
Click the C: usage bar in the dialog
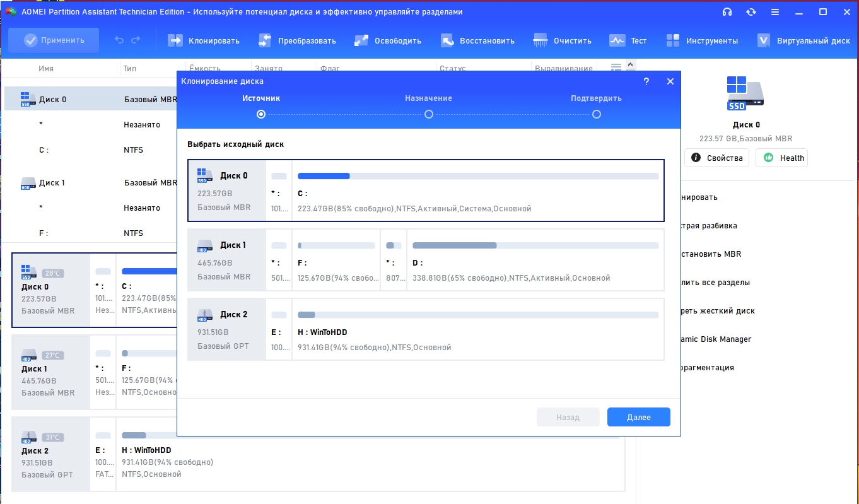(x=478, y=176)
